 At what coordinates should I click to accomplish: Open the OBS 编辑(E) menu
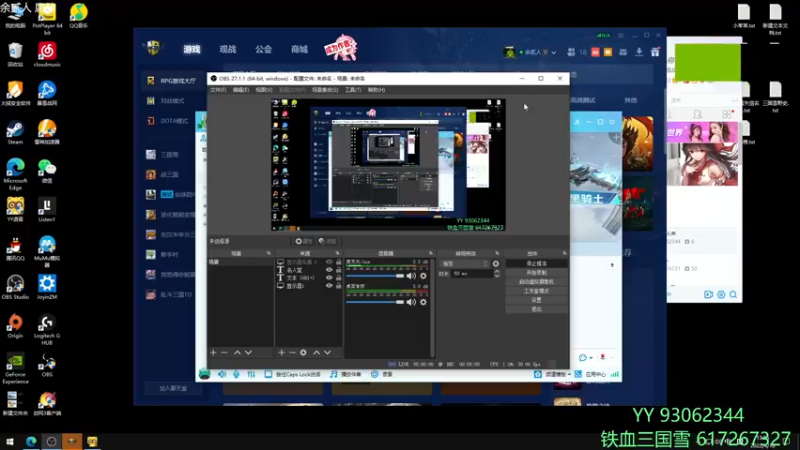[241, 90]
